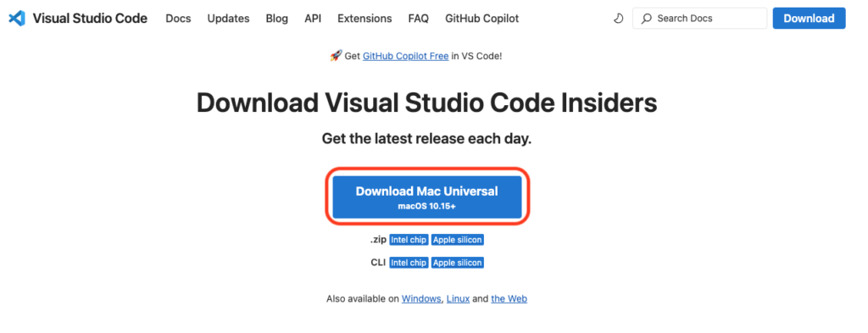Open the Updates page

(229, 19)
